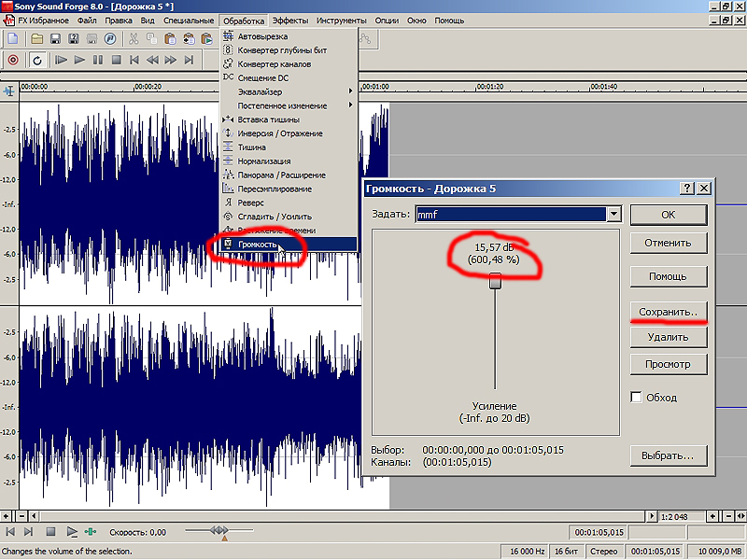747x560 pixels.
Task: Click the Просмотр preview button
Action: coord(669,364)
